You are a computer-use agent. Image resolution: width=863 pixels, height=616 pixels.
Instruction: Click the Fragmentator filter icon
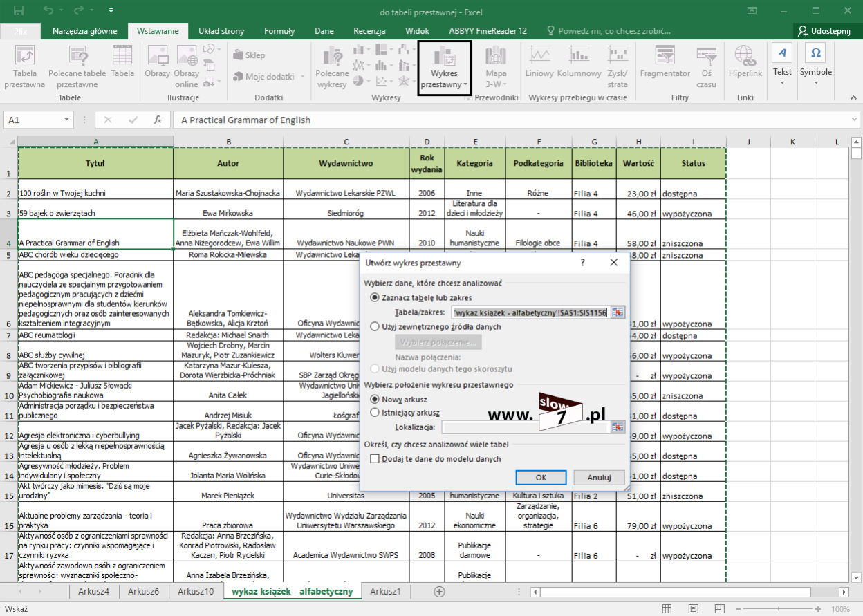pyautogui.click(x=665, y=62)
